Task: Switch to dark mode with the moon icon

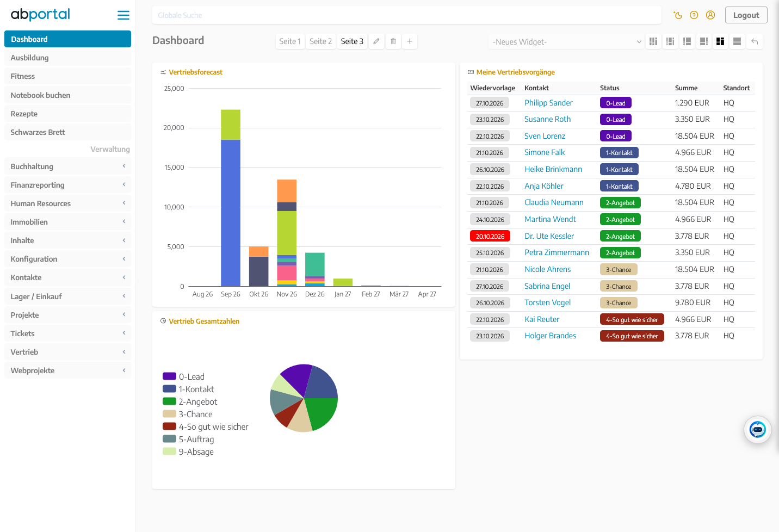Action: click(x=678, y=15)
